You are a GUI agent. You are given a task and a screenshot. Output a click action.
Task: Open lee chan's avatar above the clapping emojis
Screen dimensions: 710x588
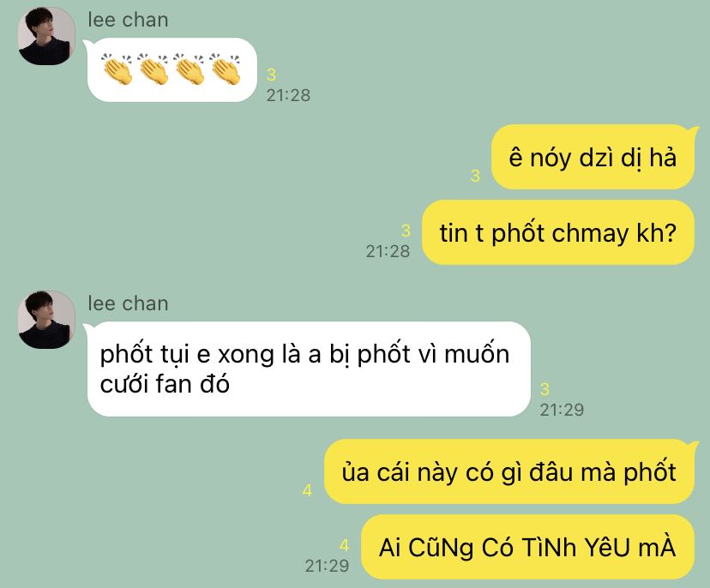coord(46,36)
